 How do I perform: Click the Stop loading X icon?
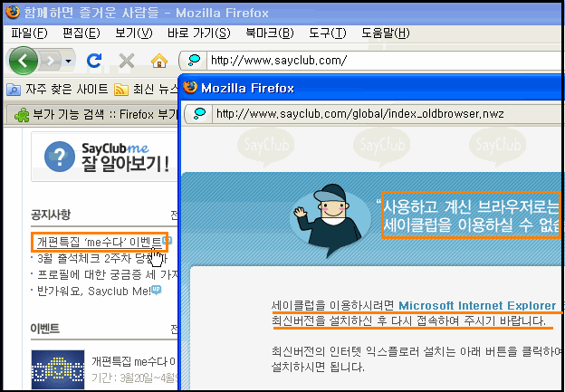click(127, 61)
